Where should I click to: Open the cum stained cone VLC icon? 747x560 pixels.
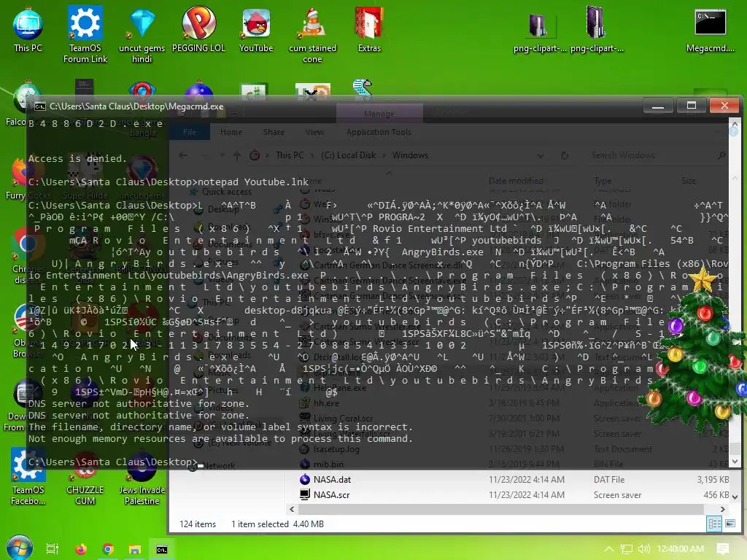click(x=312, y=34)
